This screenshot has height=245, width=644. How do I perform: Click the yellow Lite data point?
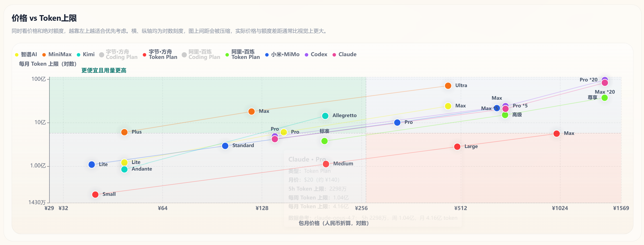tap(124, 162)
